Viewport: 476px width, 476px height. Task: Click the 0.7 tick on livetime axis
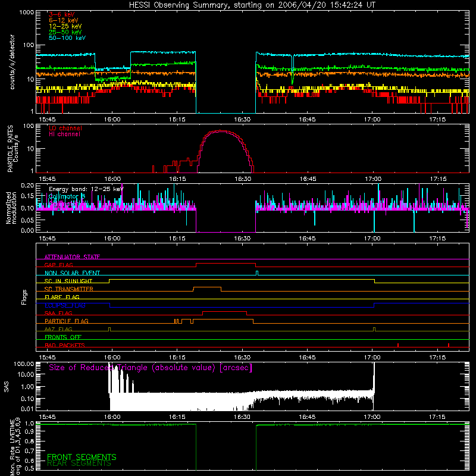29,451
